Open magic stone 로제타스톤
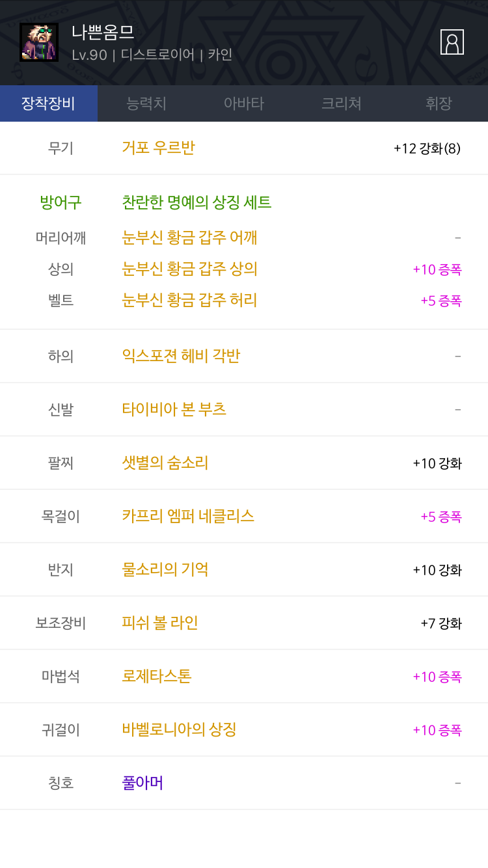488x868 pixels. [x=157, y=676]
